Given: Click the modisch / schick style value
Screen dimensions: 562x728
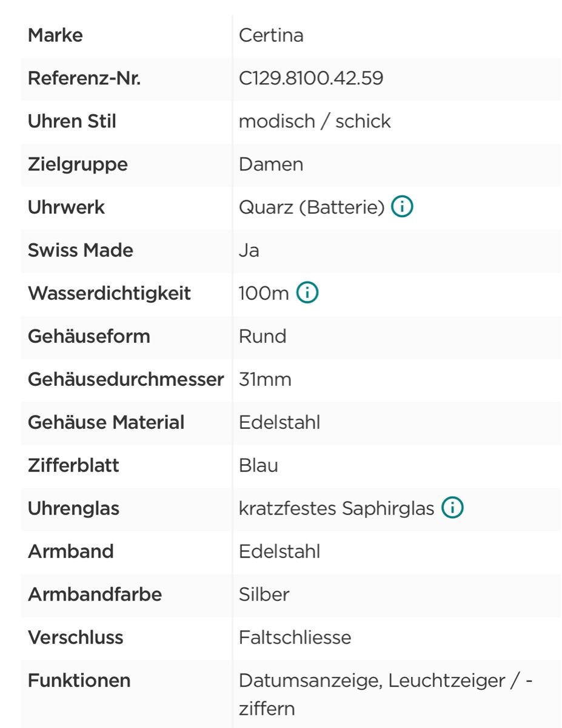Looking at the screenshot, I should pyautogui.click(x=315, y=121).
